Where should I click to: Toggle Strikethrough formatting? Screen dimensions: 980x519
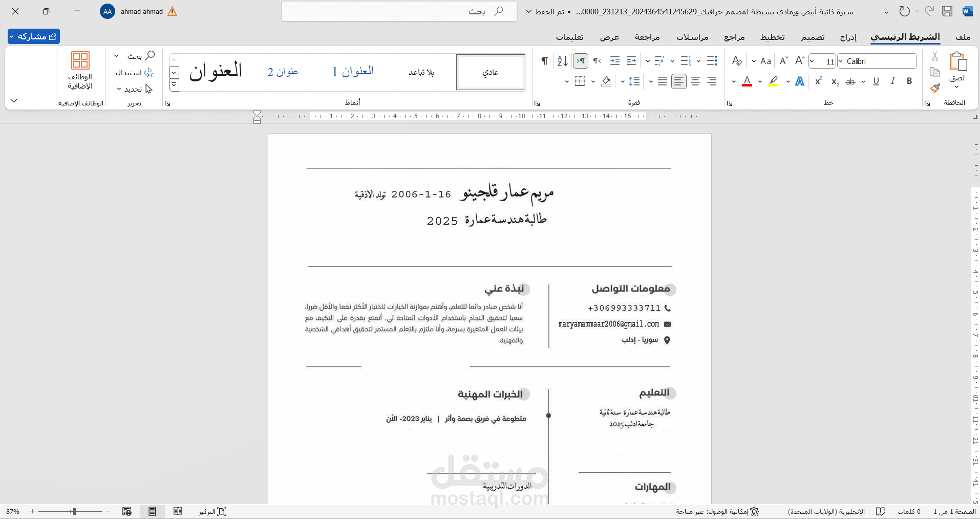click(850, 81)
